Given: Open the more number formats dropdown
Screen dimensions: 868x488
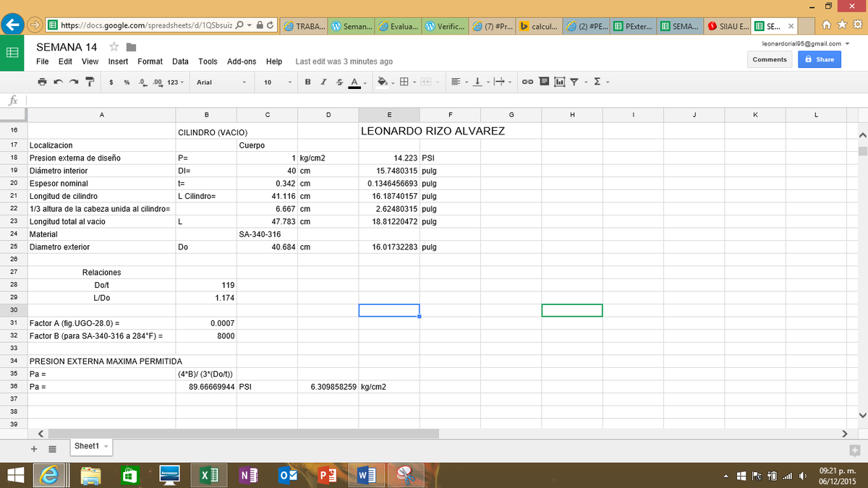Looking at the screenshot, I should 175,82.
